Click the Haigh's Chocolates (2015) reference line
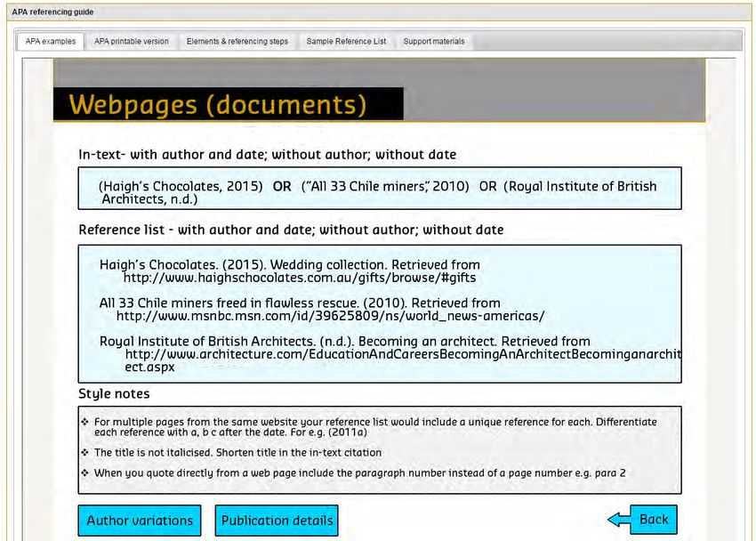The width and height of the screenshot is (756, 541). pyautogui.click(x=290, y=264)
